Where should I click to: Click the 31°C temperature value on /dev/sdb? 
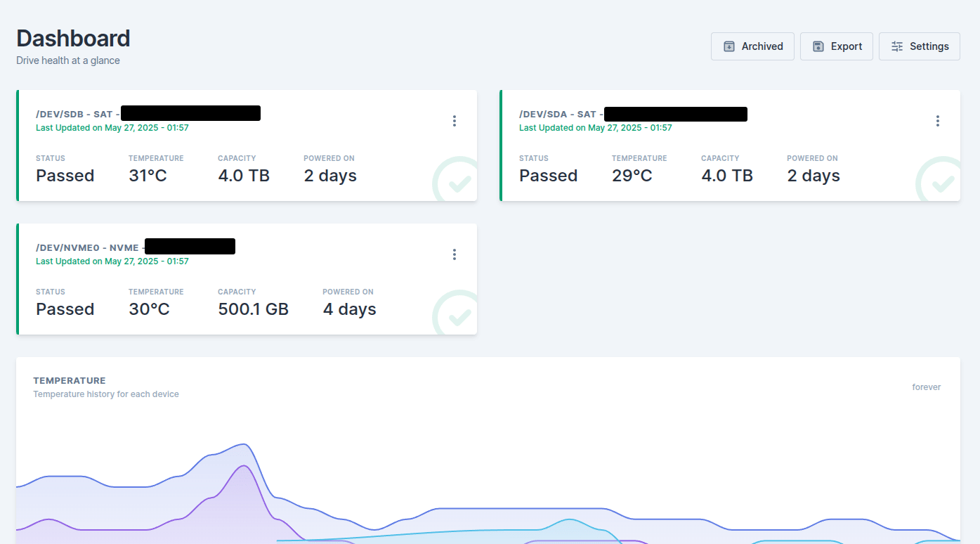click(x=148, y=176)
